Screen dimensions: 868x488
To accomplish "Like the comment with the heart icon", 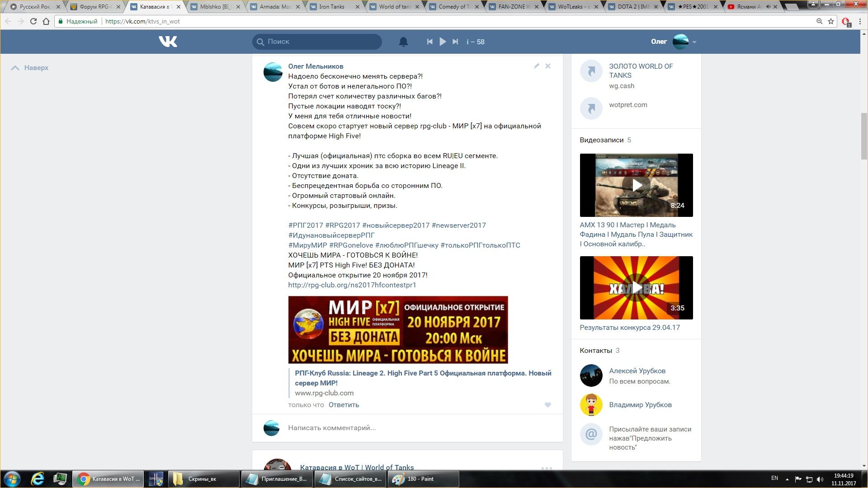I will [547, 405].
